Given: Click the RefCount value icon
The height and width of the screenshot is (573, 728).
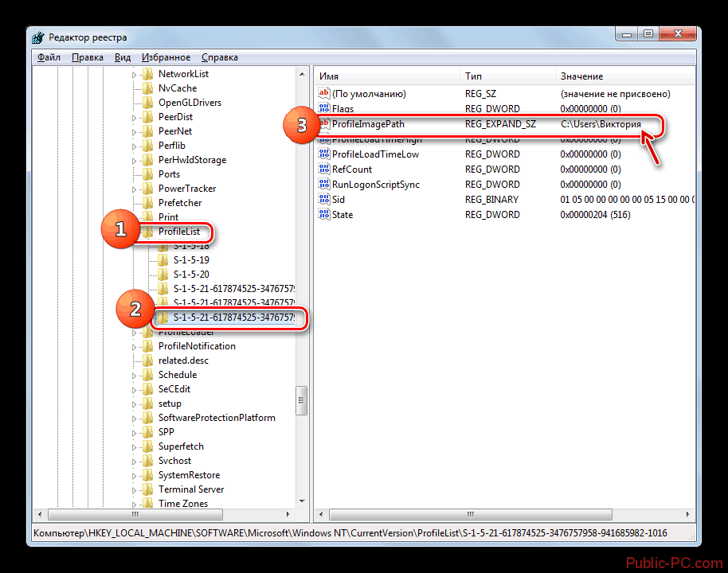Looking at the screenshot, I should (x=324, y=170).
